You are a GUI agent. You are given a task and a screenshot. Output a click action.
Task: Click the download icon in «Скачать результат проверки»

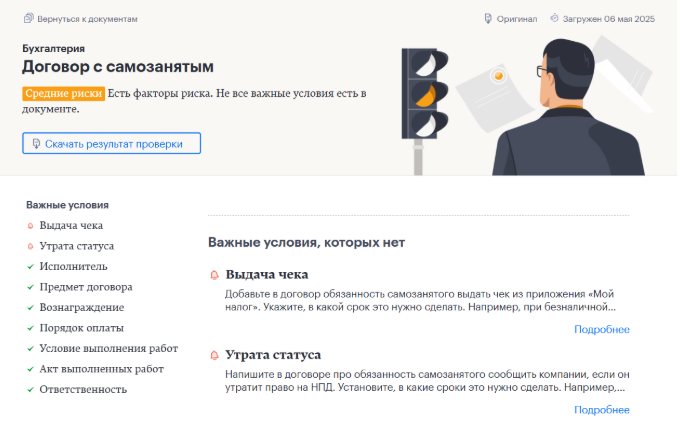[x=37, y=144]
